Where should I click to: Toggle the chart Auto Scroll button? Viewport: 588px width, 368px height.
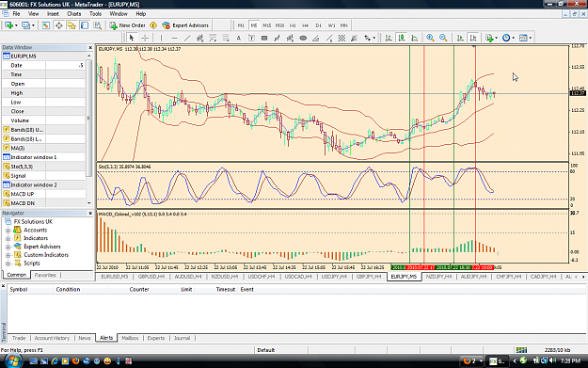(460, 38)
